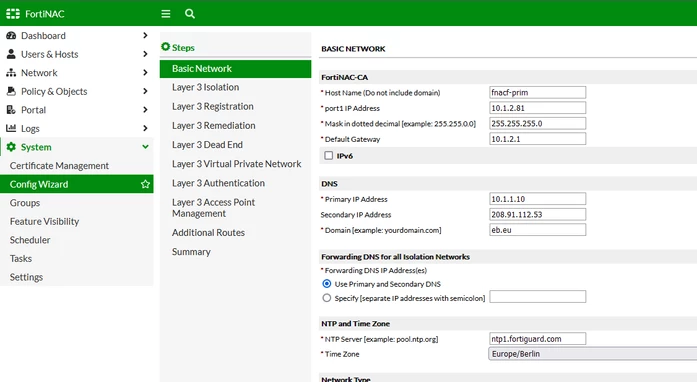Screen dimensions: 697x382
Task: Go to Layer 3 Isolation step
Action: pos(205,87)
